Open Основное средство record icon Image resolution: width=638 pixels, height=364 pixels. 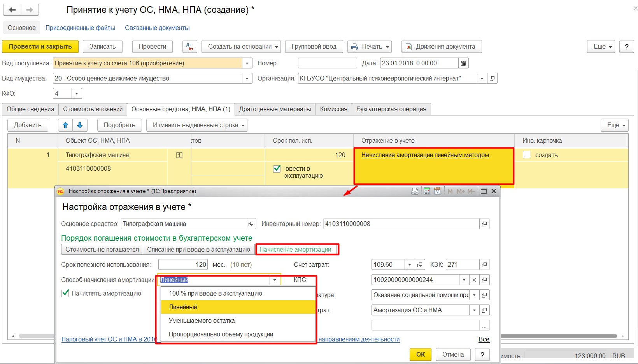point(251,224)
